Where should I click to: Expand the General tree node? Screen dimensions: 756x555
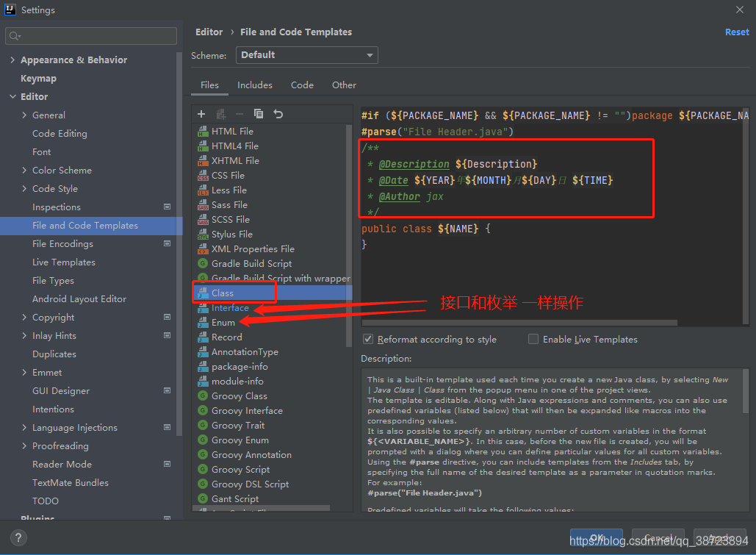click(x=24, y=115)
